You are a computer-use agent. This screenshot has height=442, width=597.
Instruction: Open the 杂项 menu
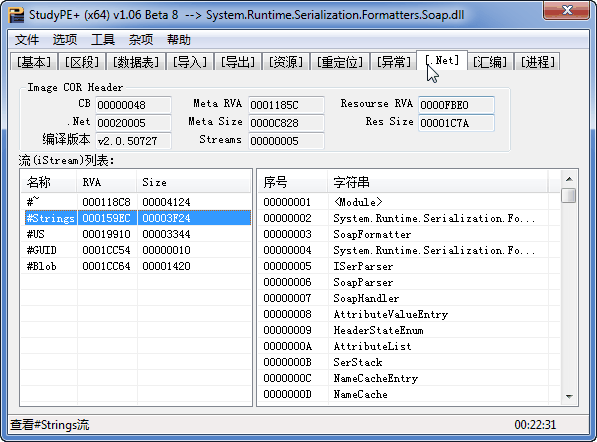141,40
